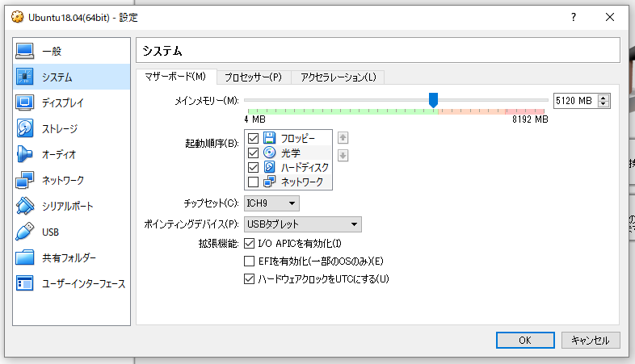Image resolution: width=635 pixels, height=364 pixels.
Task: Switch to the アクセラレーション tab
Action: click(338, 77)
